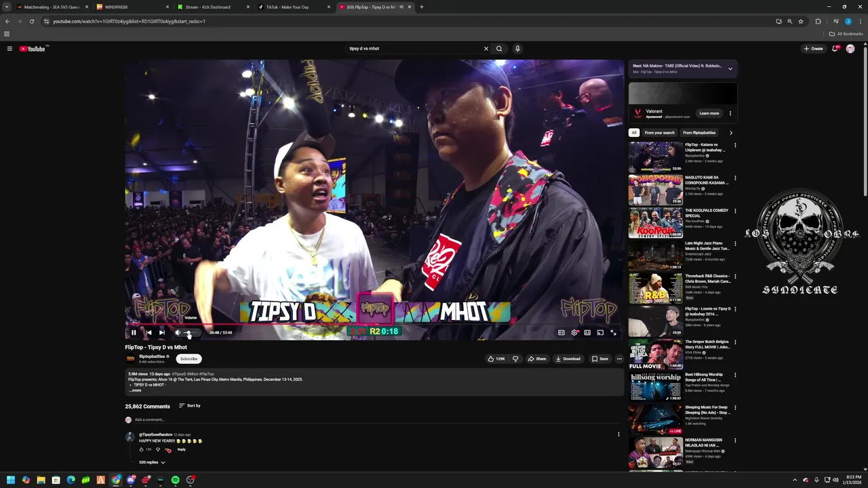
Task: Open All Bookmarks folder
Action: (846, 34)
